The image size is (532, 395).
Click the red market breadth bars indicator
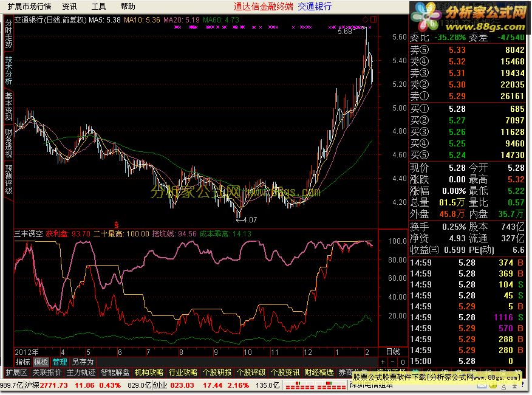[314, 385]
